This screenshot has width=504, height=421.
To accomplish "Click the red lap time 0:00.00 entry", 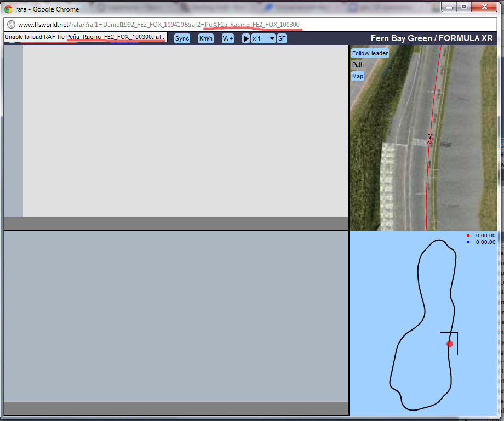I will (485, 236).
